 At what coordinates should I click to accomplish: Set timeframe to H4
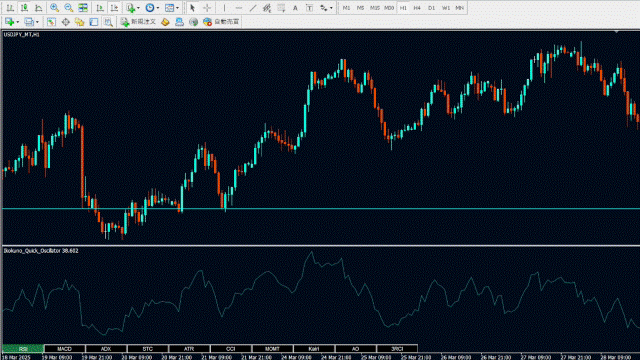(x=417, y=8)
